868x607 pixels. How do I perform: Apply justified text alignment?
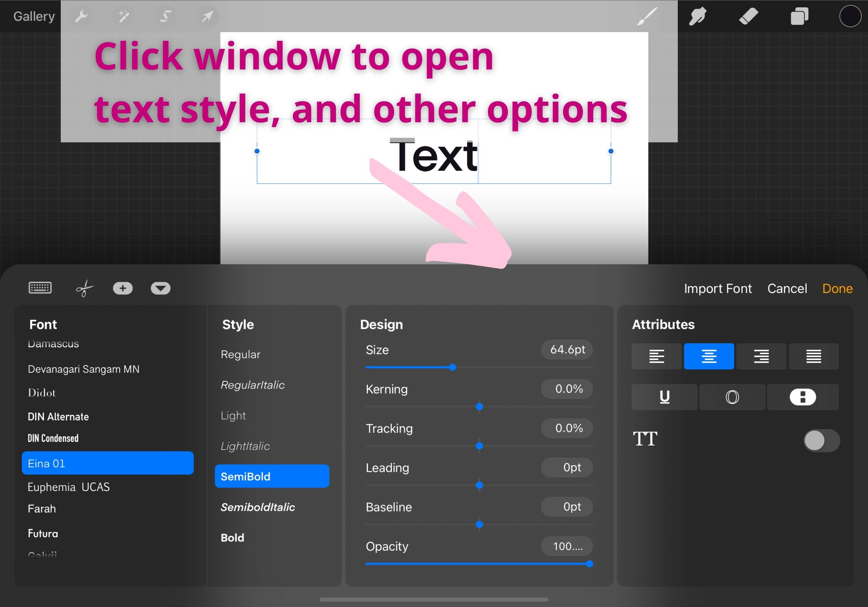tap(814, 356)
